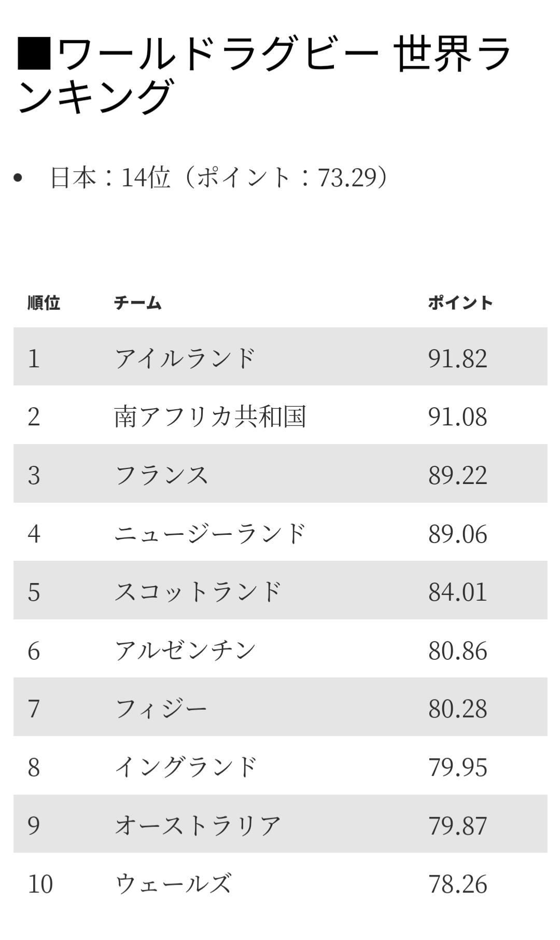
Task: Click the アルゼンチン team name
Action: click(x=186, y=651)
